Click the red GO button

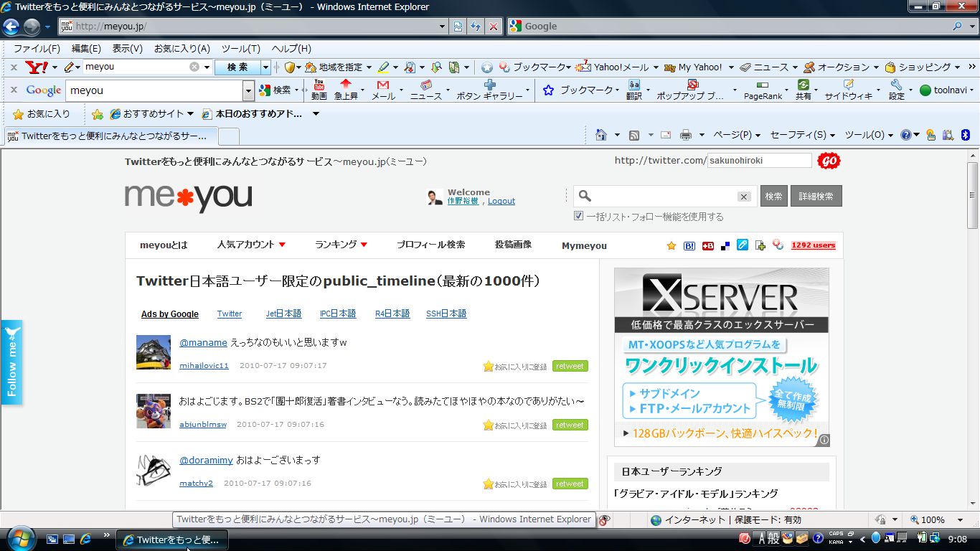tap(829, 161)
